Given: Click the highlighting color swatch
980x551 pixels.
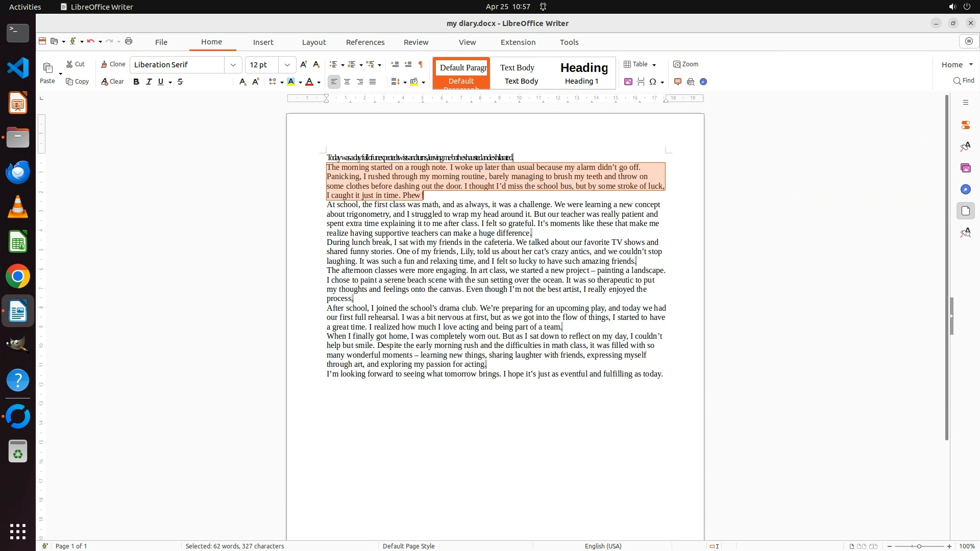Looking at the screenshot, I should 290,82.
